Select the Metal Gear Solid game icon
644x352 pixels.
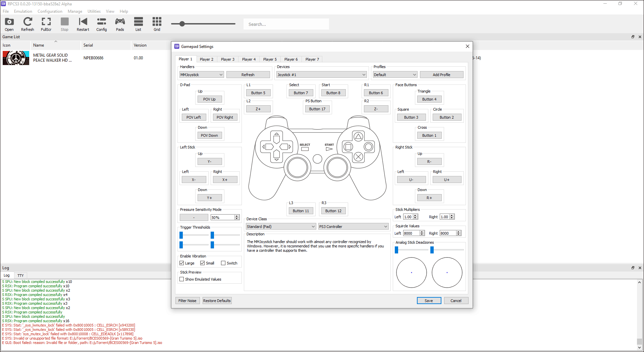click(x=16, y=58)
